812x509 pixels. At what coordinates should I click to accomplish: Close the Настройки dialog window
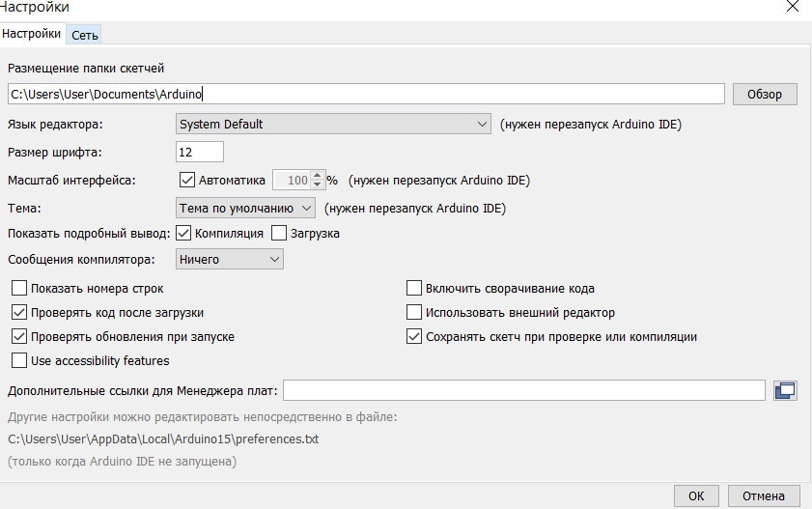793,7
